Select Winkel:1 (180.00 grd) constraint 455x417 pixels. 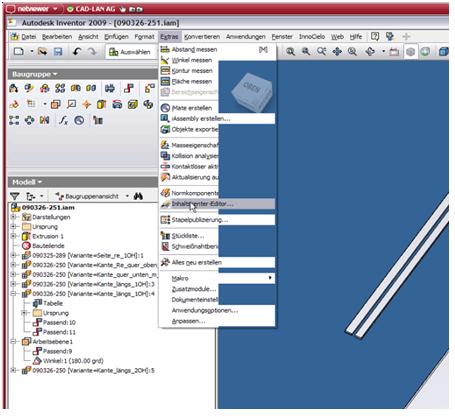[x=73, y=361]
